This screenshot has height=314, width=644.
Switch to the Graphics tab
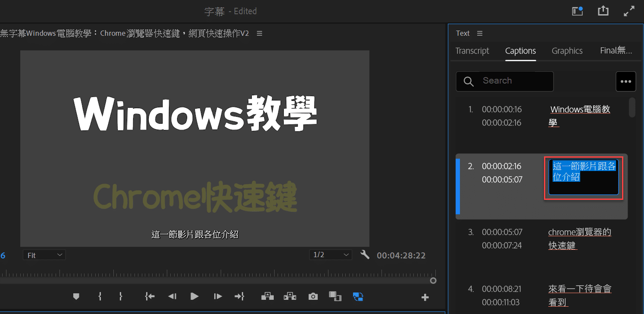tap(567, 51)
